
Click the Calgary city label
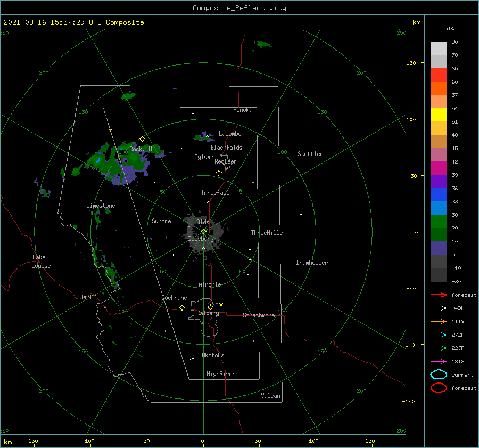coord(208,313)
